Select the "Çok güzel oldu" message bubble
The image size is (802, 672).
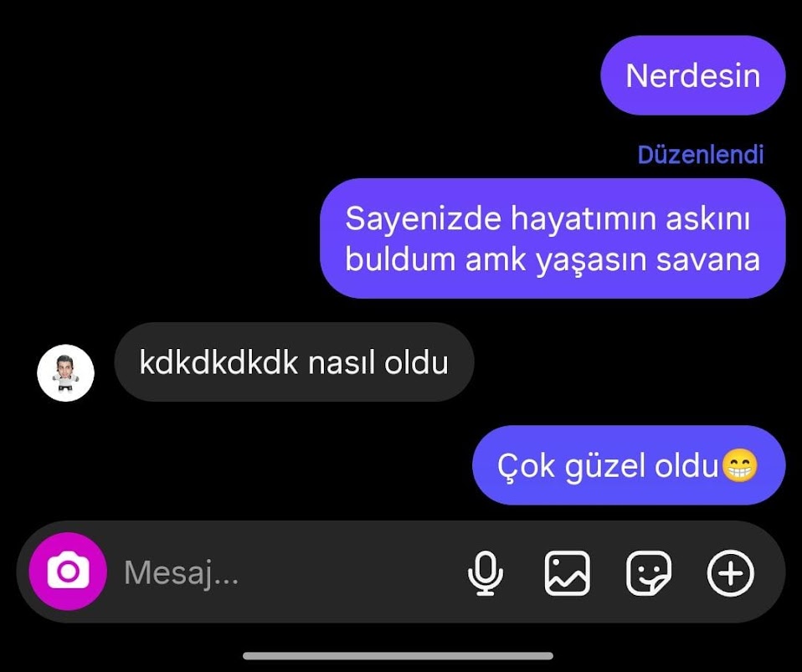[629, 465]
